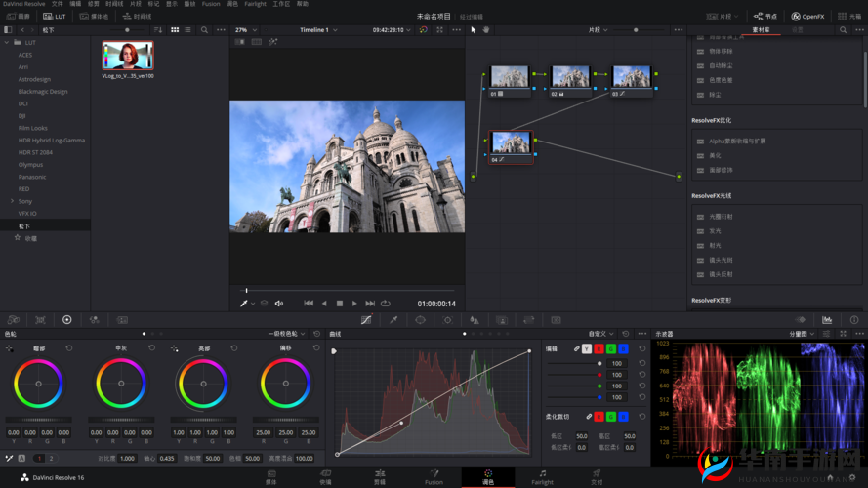Click the Film Looks LUT folder
The image size is (868, 488).
pos(32,128)
